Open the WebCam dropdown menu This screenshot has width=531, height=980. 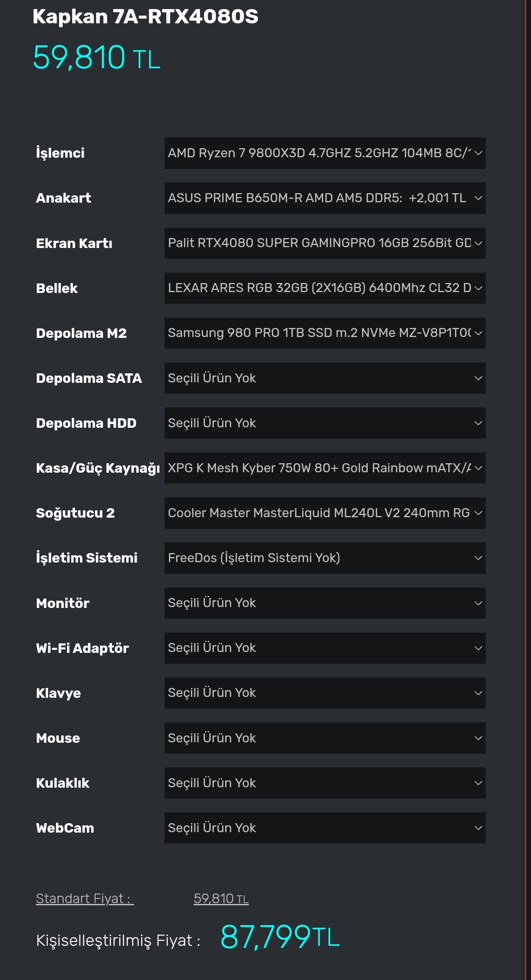click(x=324, y=827)
